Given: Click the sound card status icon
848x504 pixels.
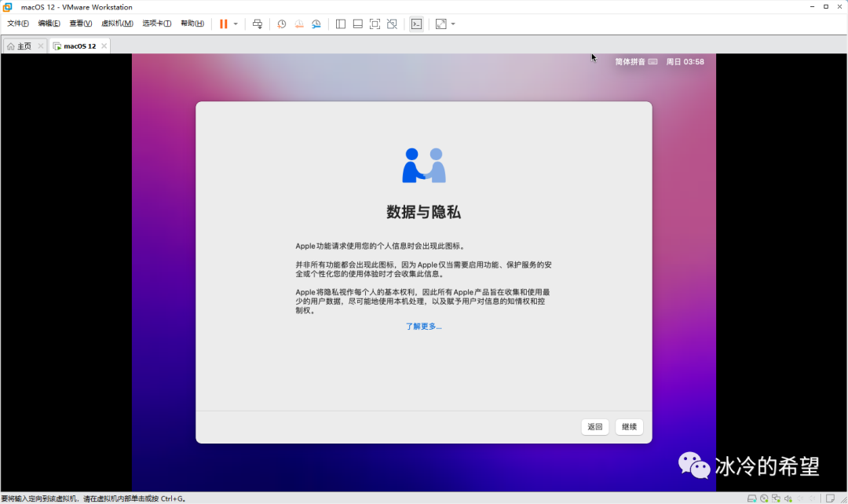Looking at the screenshot, I should (x=788, y=498).
